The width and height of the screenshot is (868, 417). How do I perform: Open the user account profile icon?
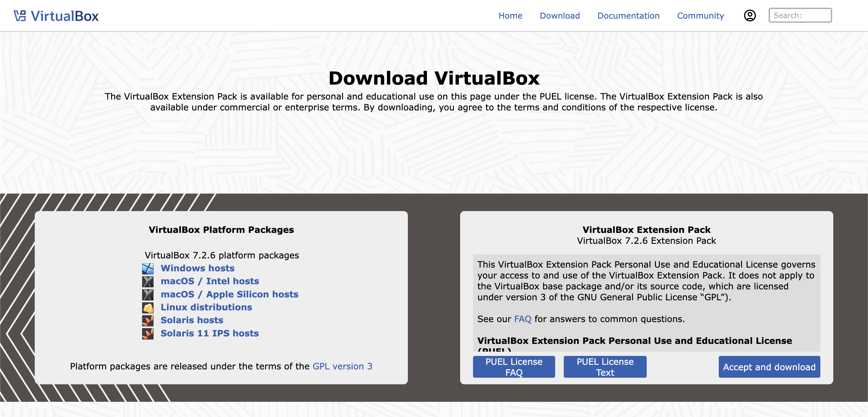pyautogui.click(x=749, y=15)
